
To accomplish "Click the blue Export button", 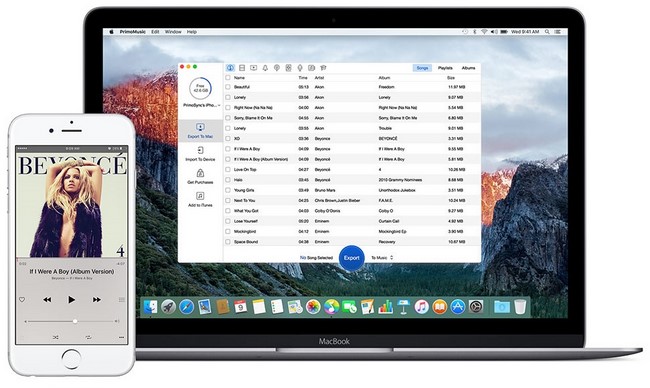I will pyautogui.click(x=352, y=258).
